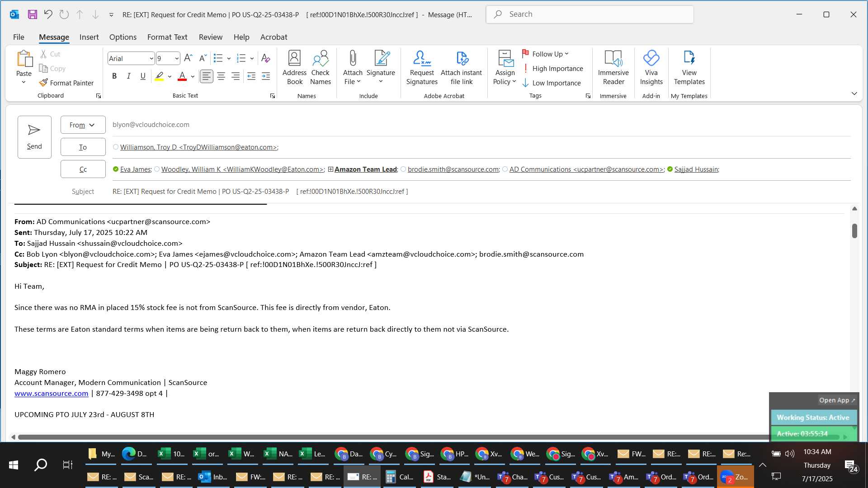Image resolution: width=868 pixels, height=488 pixels.
Task: Click the Undo arrow icon
Action: coord(48,14)
